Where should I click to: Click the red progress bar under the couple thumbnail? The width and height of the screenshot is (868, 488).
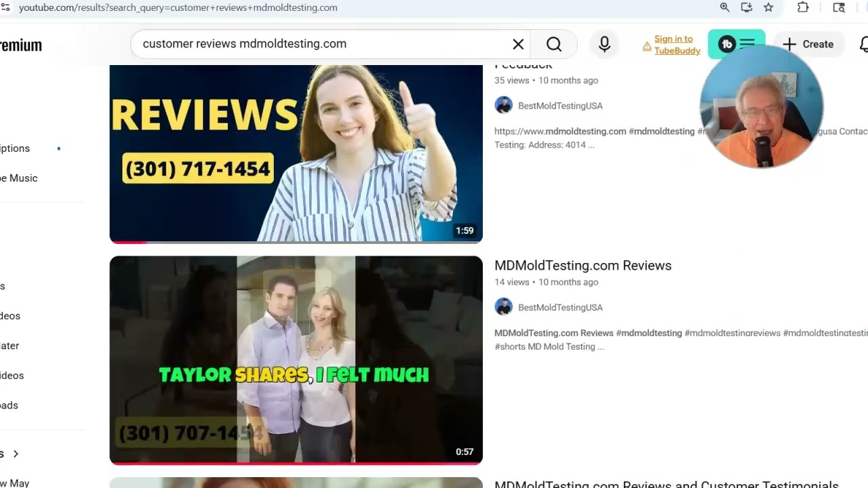(x=296, y=464)
